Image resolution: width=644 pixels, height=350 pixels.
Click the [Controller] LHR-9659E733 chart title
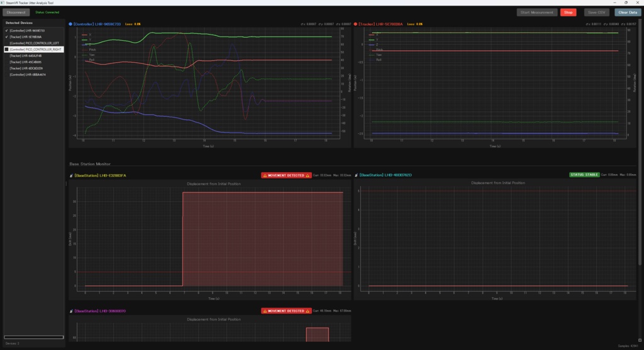(x=97, y=25)
